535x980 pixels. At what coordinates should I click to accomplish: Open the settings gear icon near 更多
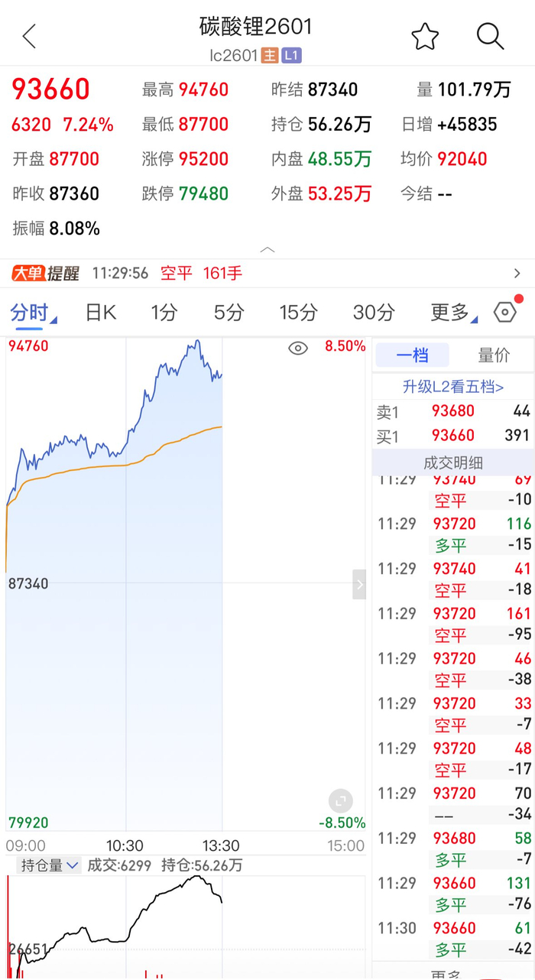point(504,312)
